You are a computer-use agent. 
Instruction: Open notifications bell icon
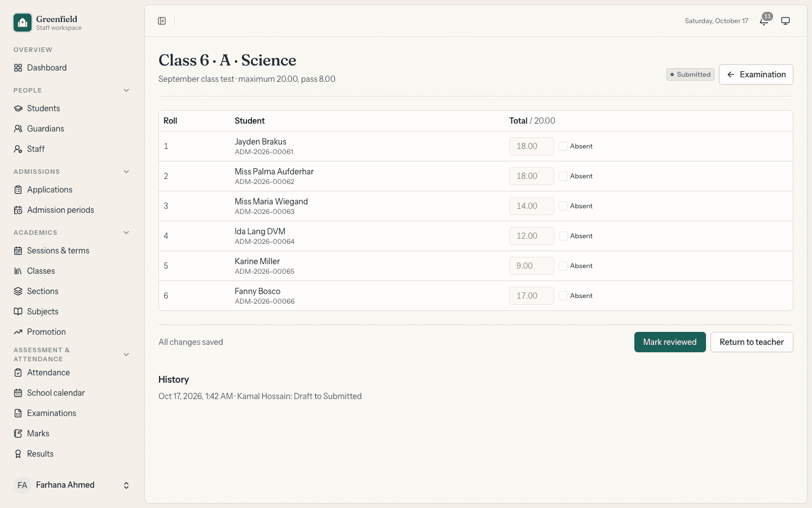click(x=764, y=21)
